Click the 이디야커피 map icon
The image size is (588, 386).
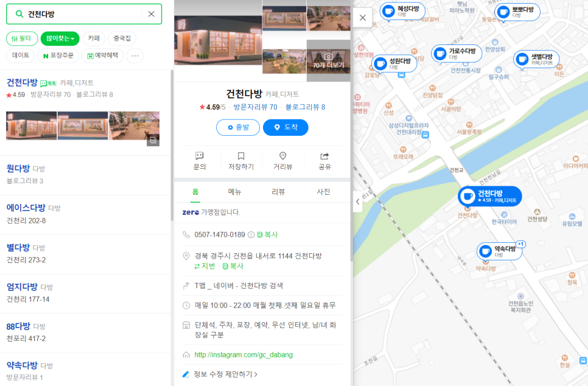(x=576, y=159)
